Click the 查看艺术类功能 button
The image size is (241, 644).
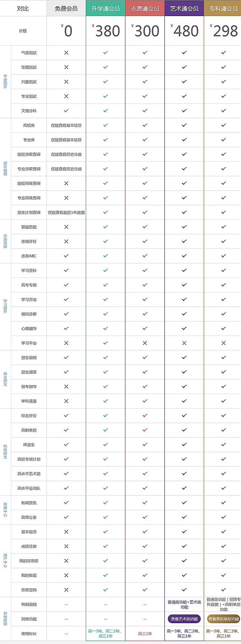[x=184, y=619]
